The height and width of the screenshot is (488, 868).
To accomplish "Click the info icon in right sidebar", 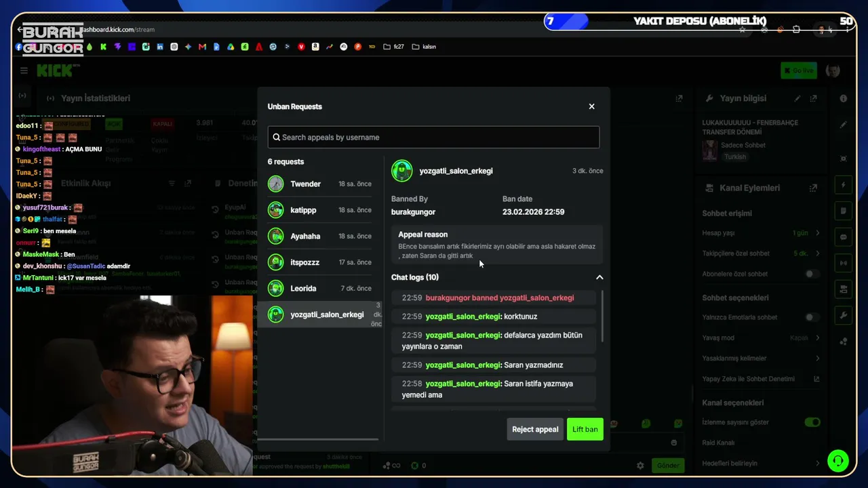I will [x=844, y=98].
